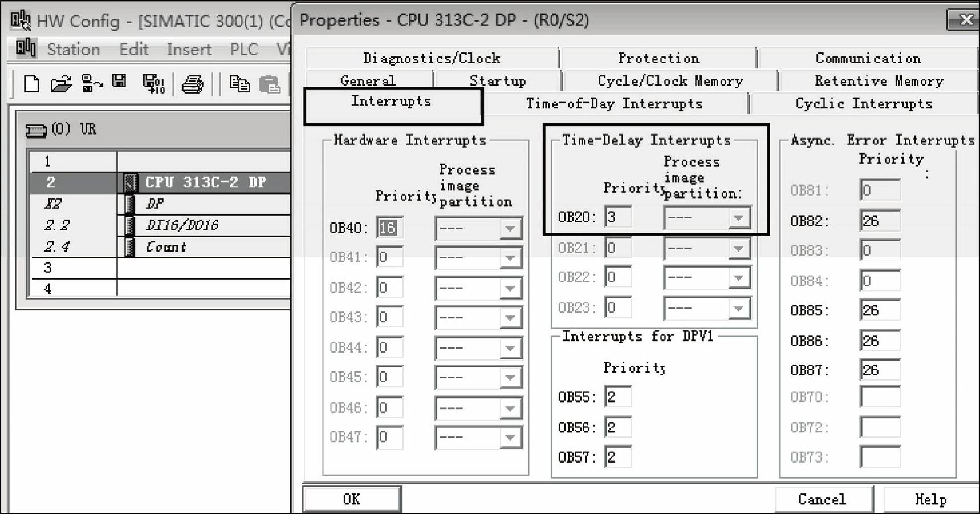Click the New document toolbar icon
The image size is (980, 514).
coord(31,84)
